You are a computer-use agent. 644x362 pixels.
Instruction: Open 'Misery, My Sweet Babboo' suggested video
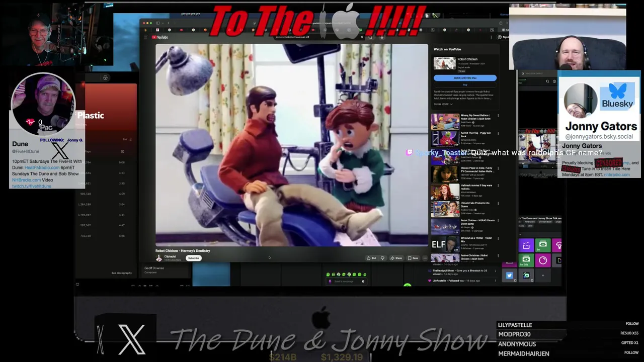(445, 122)
